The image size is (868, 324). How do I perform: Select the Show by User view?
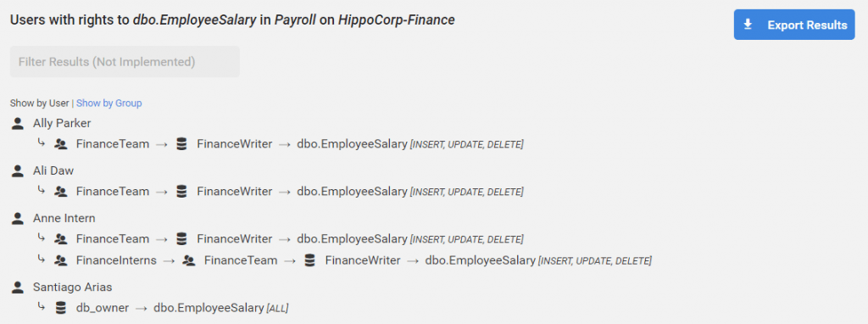39,103
